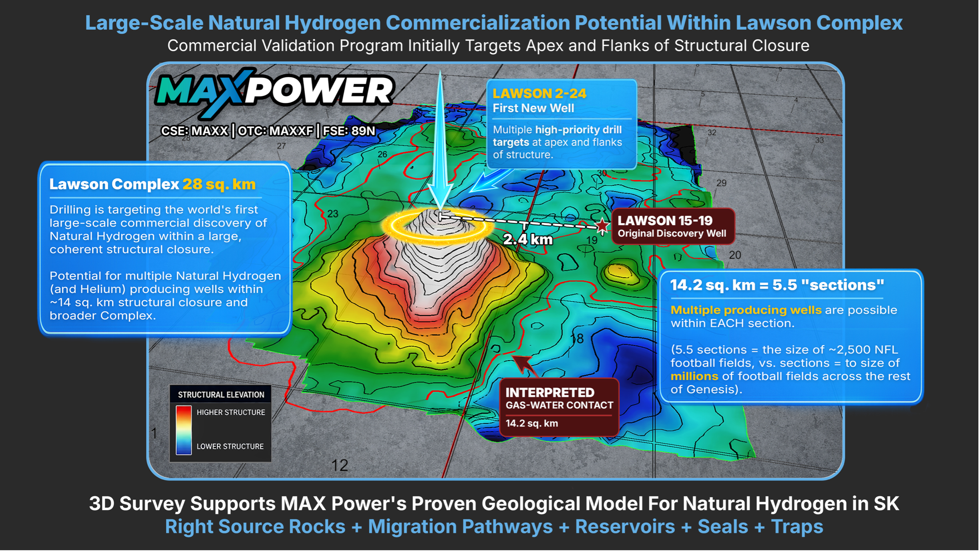Viewport: 980px width, 551px height.
Task: Click the "2.4 km" distance label
Action: (x=529, y=240)
